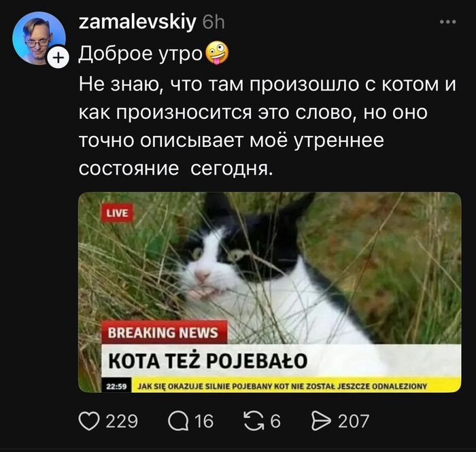Click the yellow news ticker strip
The height and width of the screenshot is (452, 476).
(x=296, y=386)
